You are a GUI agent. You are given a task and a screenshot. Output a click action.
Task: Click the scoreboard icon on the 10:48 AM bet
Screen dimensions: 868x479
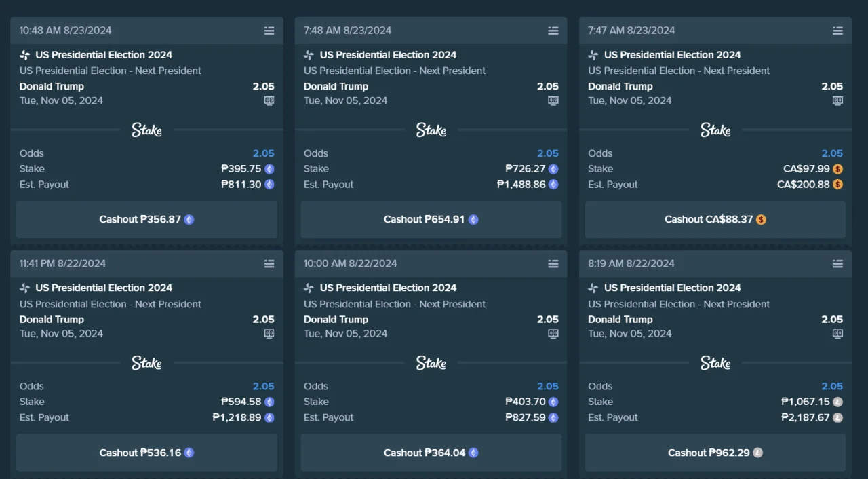coord(269,100)
